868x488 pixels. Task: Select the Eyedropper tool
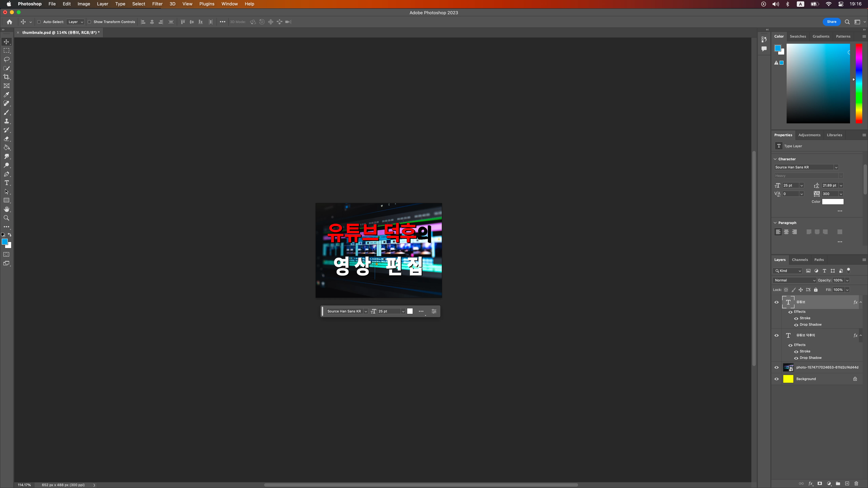pos(6,95)
